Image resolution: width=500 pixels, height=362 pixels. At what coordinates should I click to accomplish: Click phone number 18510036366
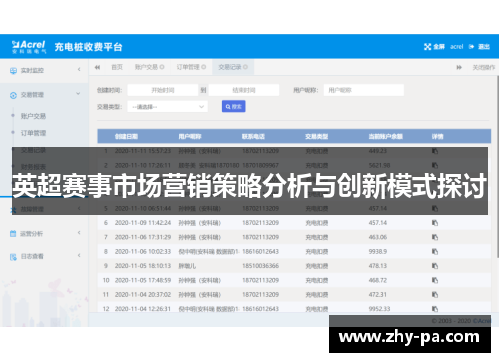point(260,266)
